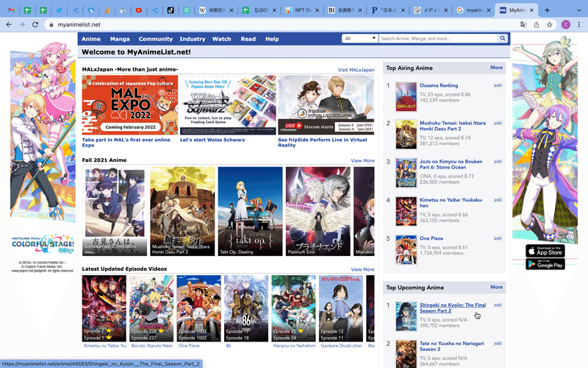588x368 pixels.
Task: Click the magnifier search button
Action: [503, 38]
